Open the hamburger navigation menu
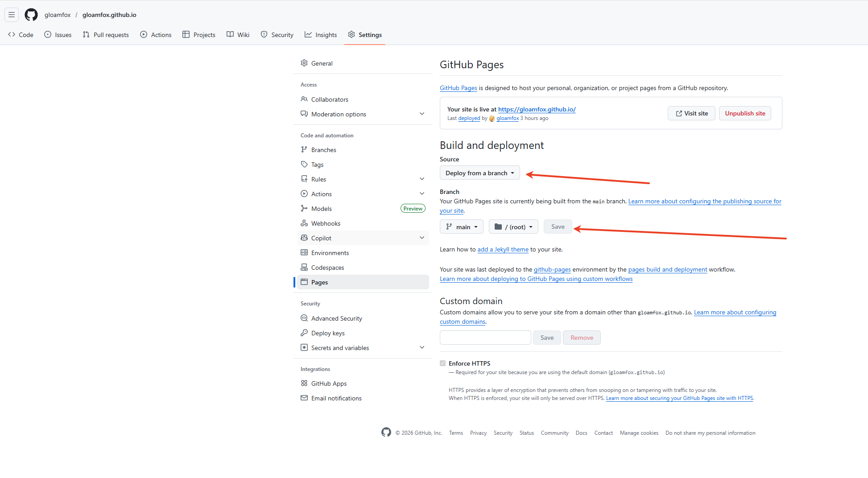 point(12,15)
